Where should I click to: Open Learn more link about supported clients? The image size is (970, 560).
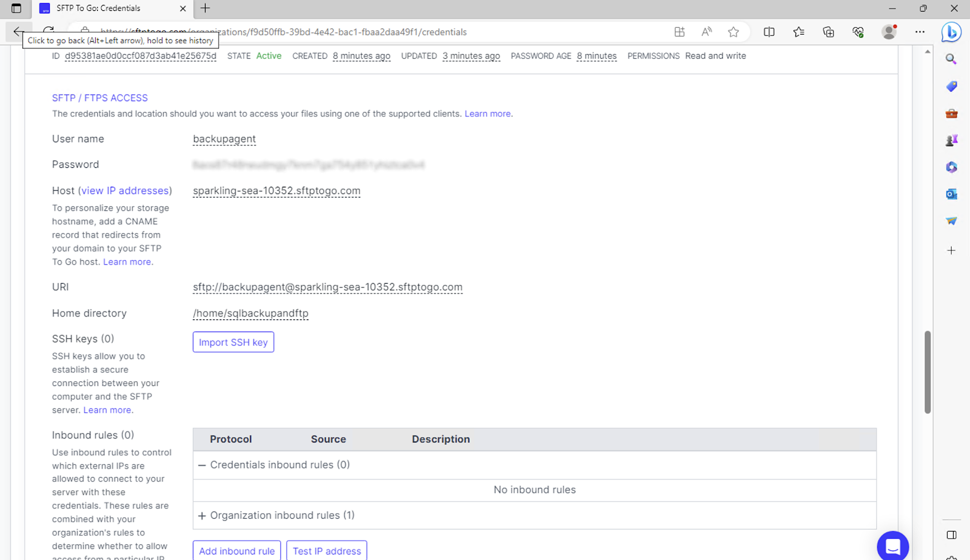487,114
